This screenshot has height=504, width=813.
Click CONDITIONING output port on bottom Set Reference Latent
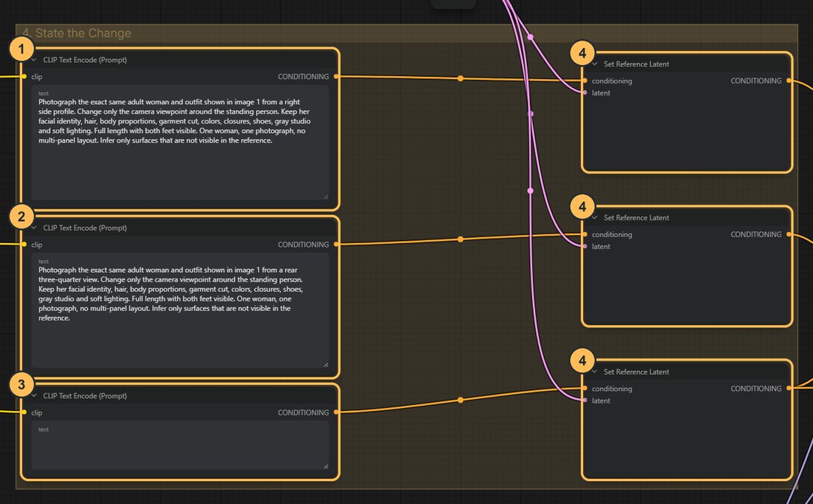click(789, 389)
